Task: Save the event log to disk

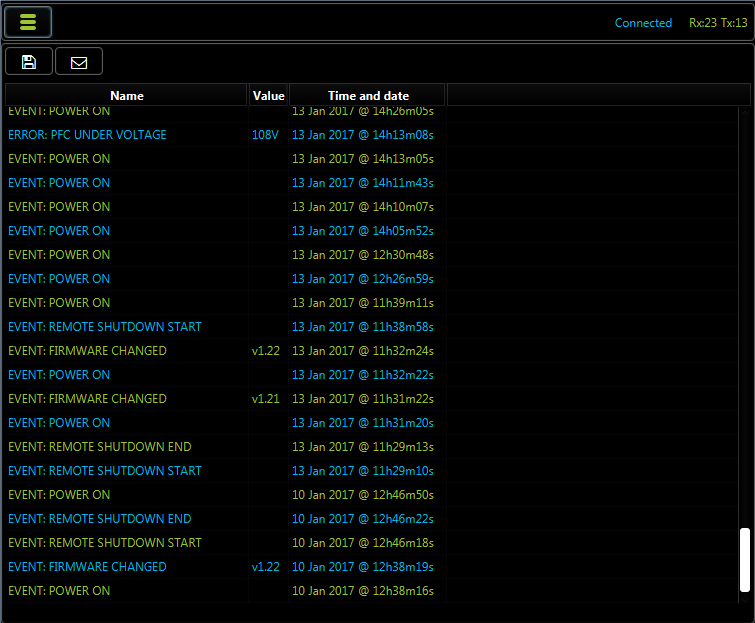Action: (x=29, y=62)
